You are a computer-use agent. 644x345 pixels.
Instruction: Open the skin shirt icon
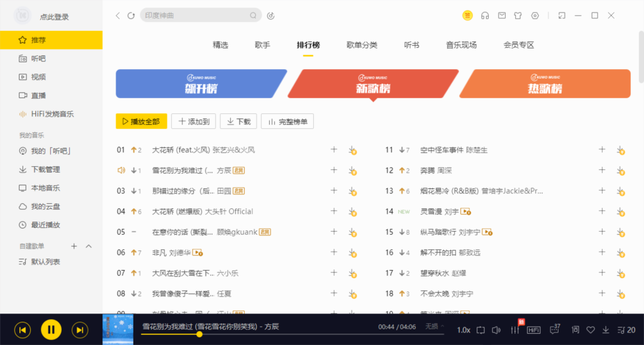coord(518,16)
